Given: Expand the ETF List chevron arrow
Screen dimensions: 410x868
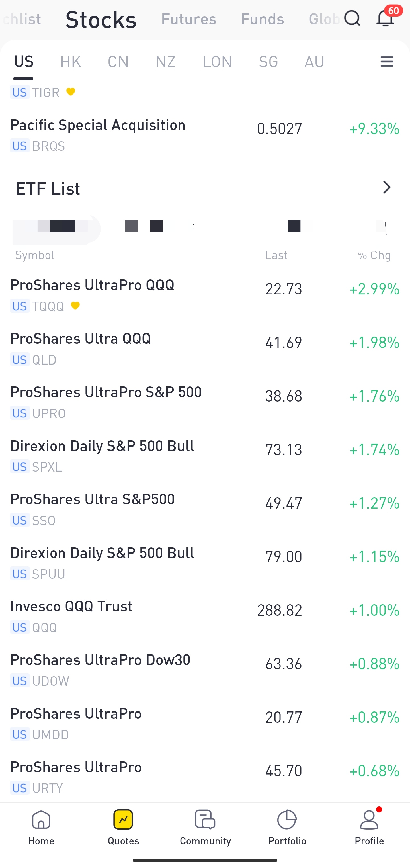Looking at the screenshot, I should click(386, 187).
